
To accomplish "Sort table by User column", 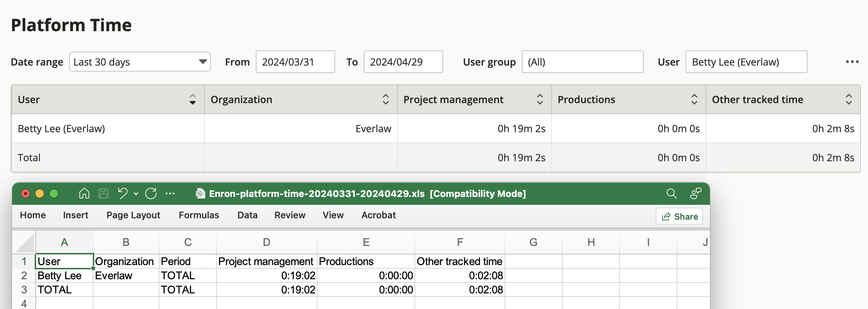I will click(x=192, y=99).
